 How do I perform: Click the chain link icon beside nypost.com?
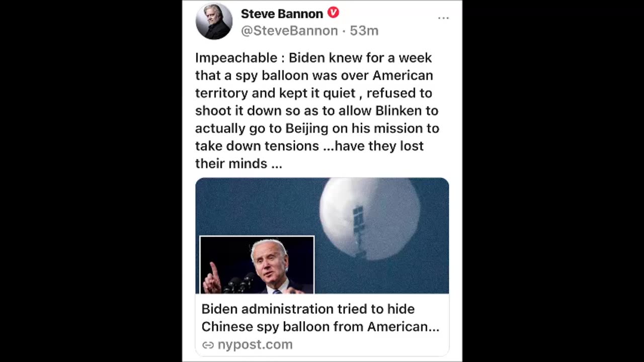click(208, 345)
